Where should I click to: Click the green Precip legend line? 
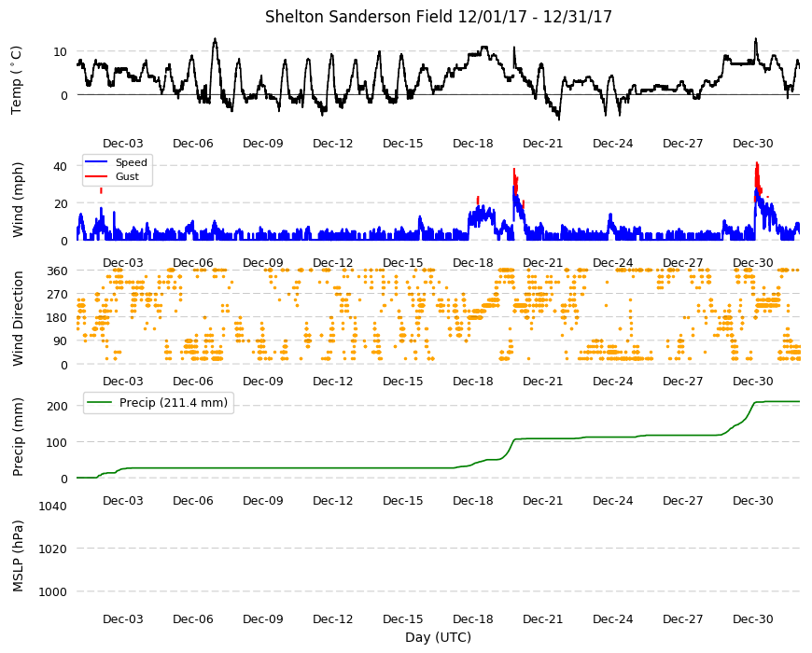(x=100, y=403)
